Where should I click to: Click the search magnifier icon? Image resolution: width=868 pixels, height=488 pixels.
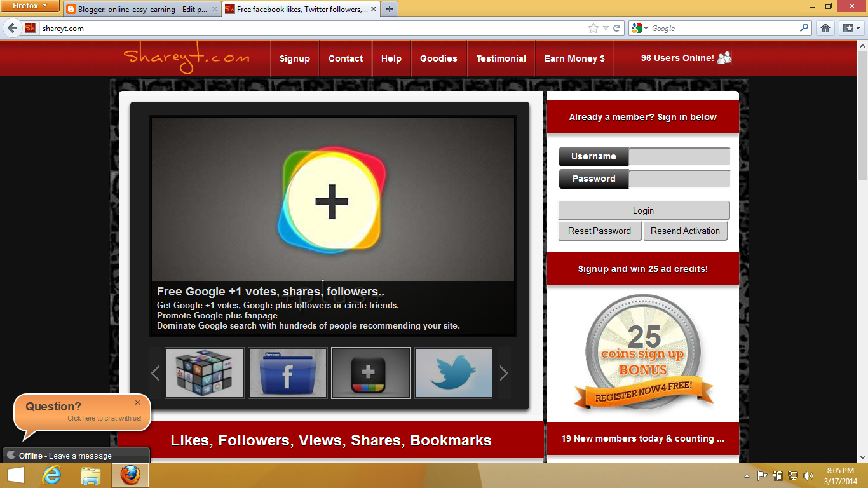pos(804,28)
